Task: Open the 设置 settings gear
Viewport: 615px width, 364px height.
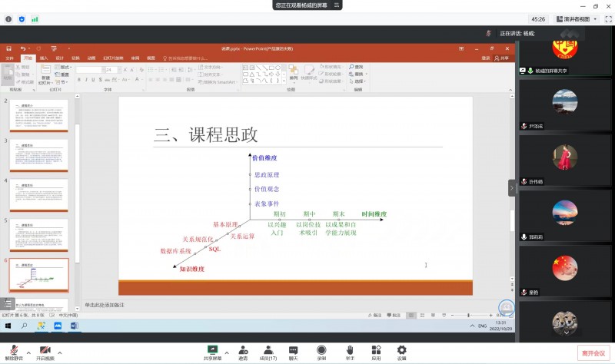Action: pos(401,350)
